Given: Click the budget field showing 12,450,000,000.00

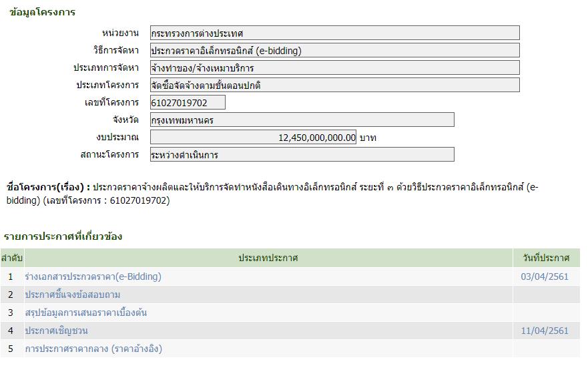Looking at the screenshot, I should (x=253, y=137).
